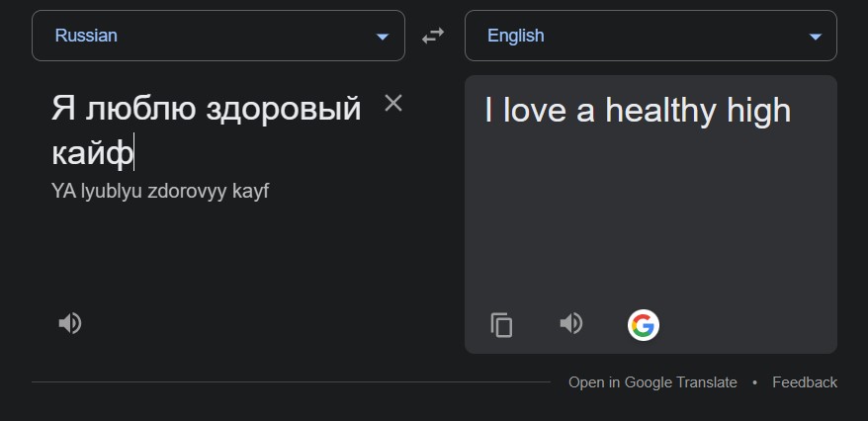
Task: Click the arrow beside Russian
Action: pyautogui.click(x=383, y=37)
